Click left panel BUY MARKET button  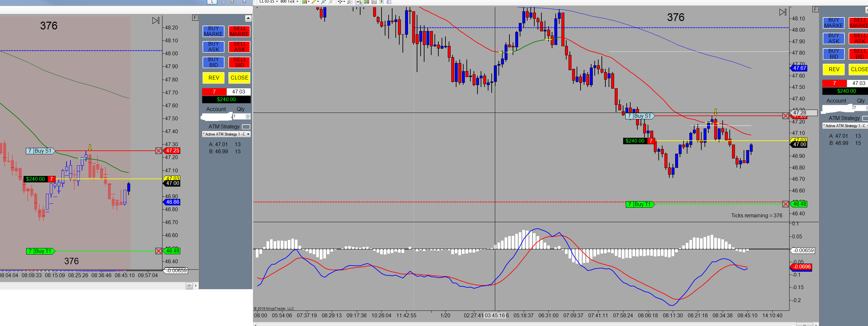[x=213, y=31]
